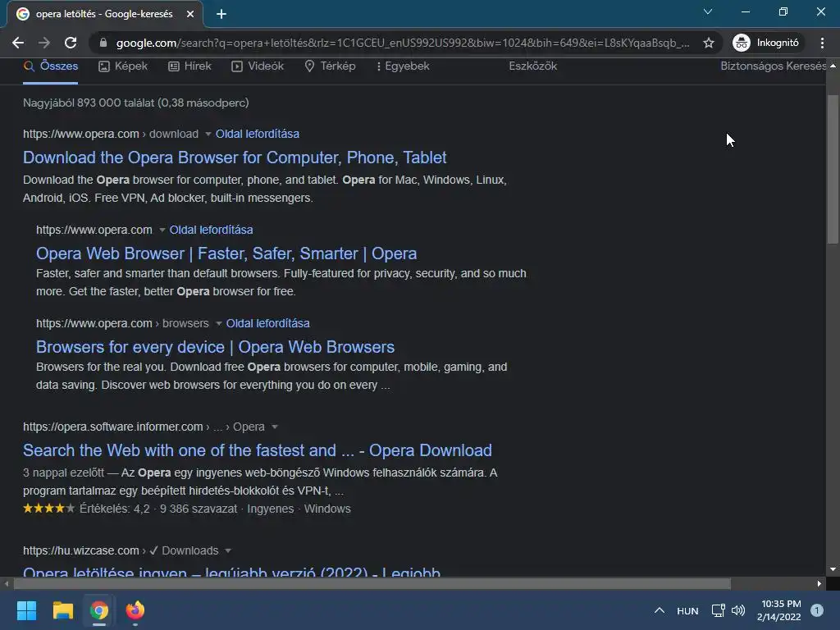
Task: Expand arrow next to opera.com › browsers
Action: 218,323
